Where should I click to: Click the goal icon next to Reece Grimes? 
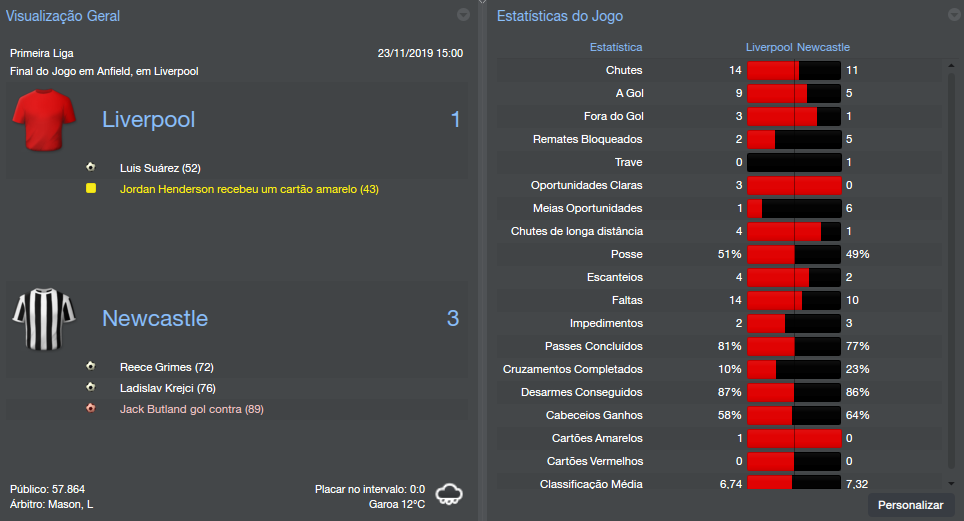pos(91,367)
